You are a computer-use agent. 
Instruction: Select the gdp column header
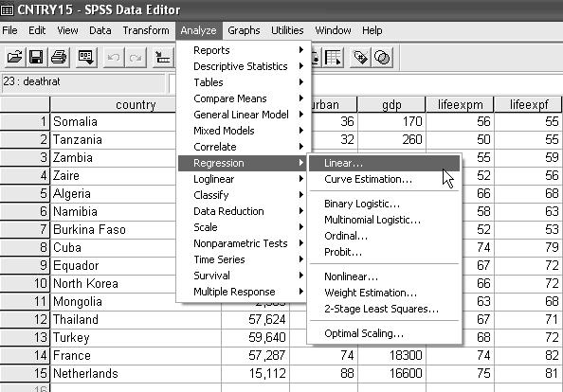pos(391,105)
